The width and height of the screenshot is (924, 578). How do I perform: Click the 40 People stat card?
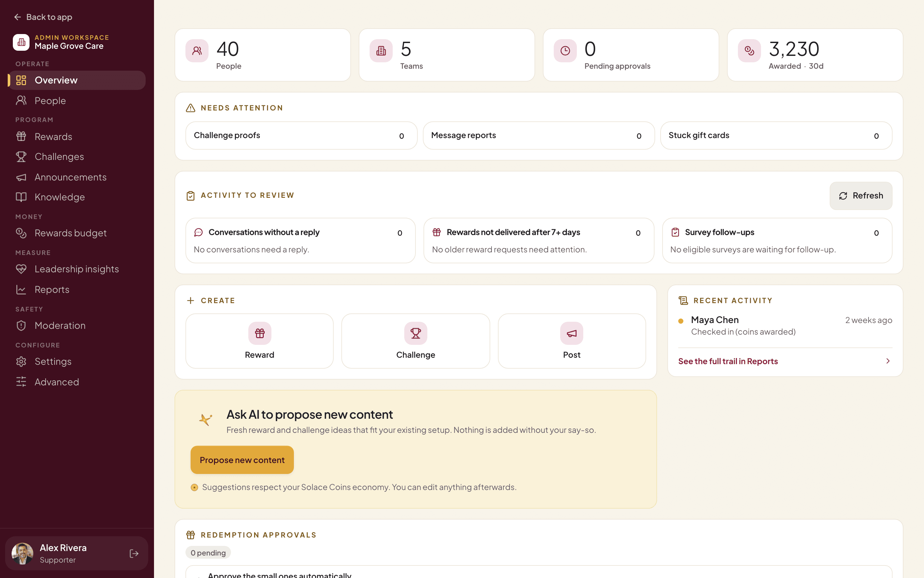tap(263, 55)
